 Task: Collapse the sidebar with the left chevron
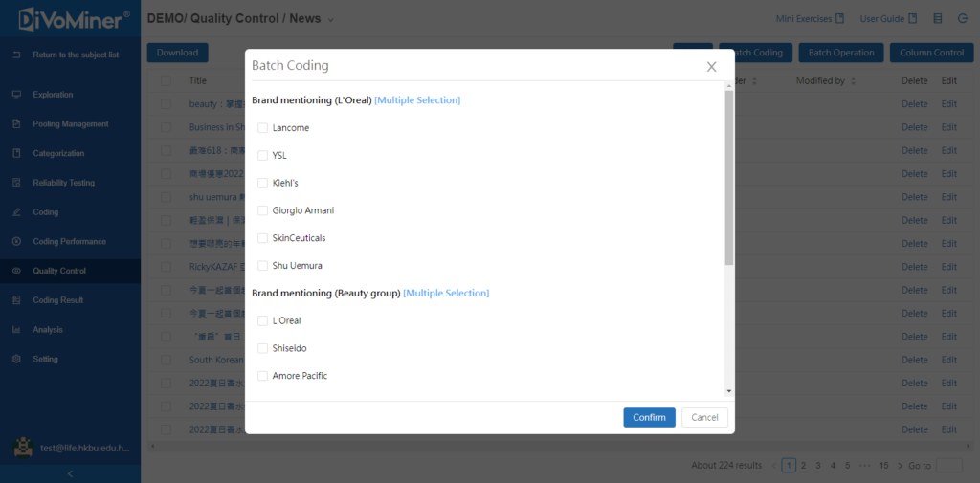(70, 473)
